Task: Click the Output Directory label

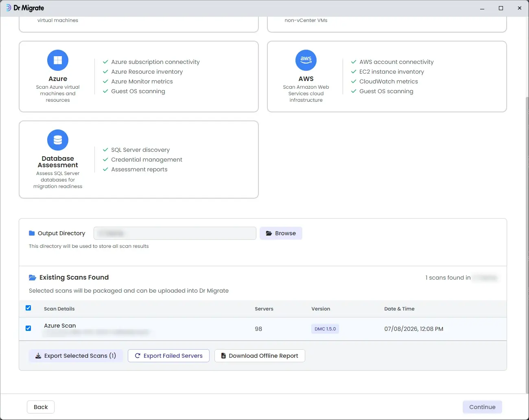Action: (x=61, y=233)
